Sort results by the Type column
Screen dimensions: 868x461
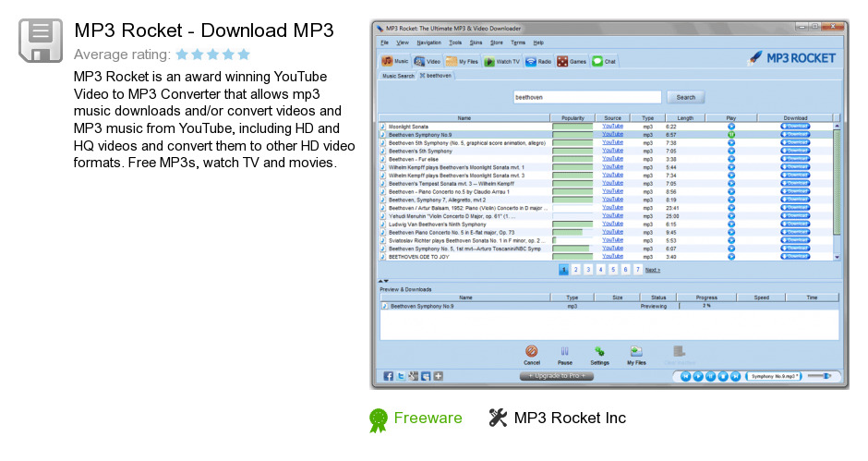[x=647, y=118]
